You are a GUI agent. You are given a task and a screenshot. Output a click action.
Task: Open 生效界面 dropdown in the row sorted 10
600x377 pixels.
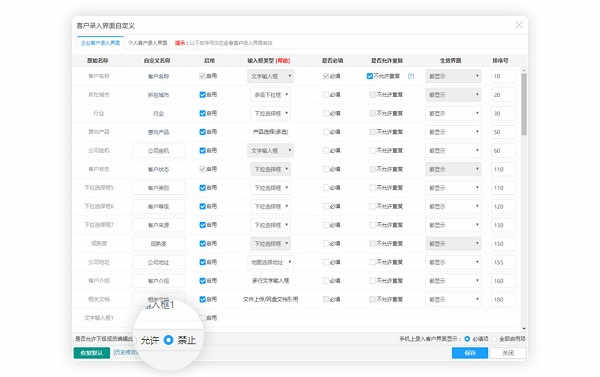click(453, 76)
